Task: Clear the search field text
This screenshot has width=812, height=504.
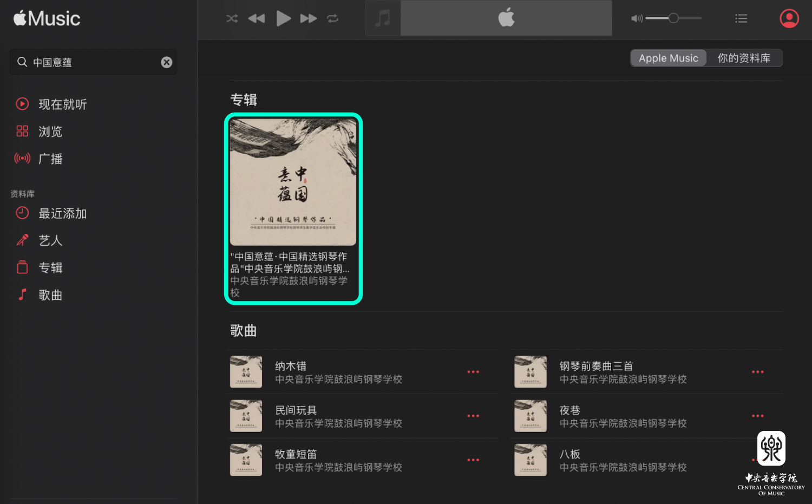Action: click(167, 62)
